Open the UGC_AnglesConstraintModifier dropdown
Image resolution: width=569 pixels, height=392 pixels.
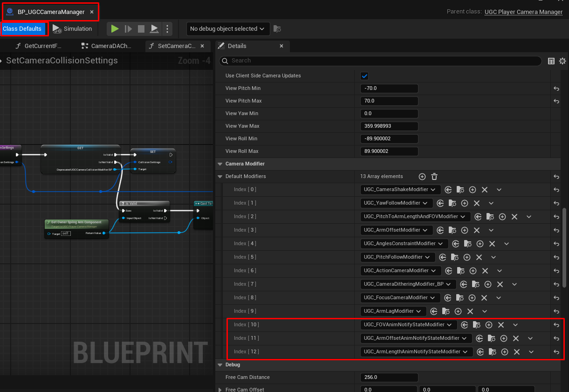tap(404, 244)
